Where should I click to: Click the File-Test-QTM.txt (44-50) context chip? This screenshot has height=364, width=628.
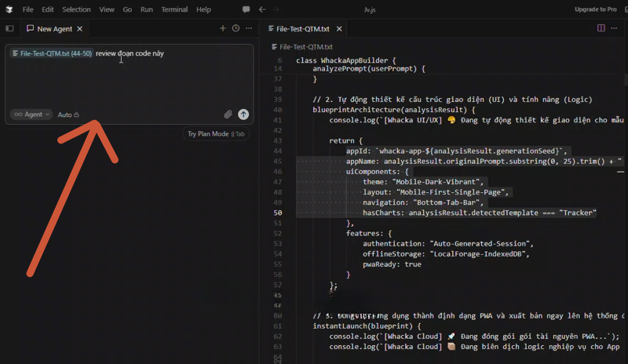52,53
